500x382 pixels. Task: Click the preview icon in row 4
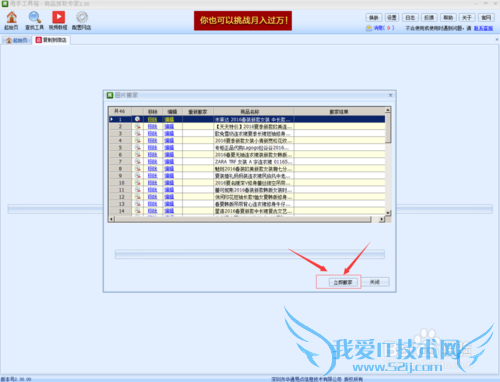click(x=137, y=140)
